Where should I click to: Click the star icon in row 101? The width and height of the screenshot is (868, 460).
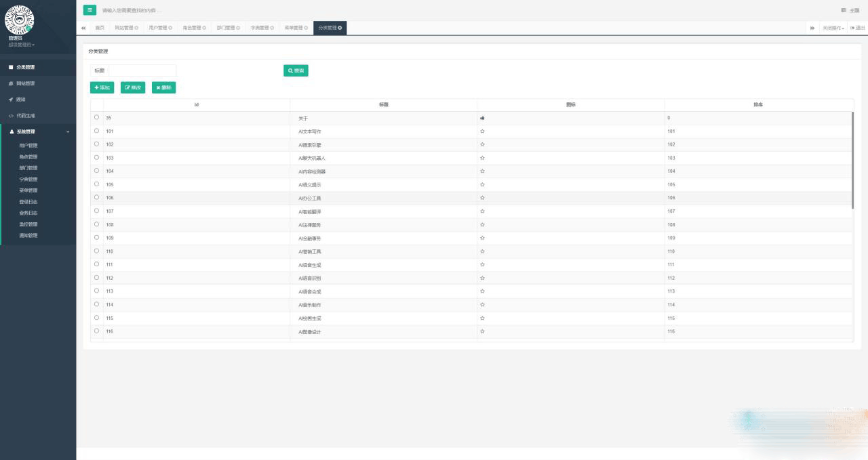coord(482,131)
